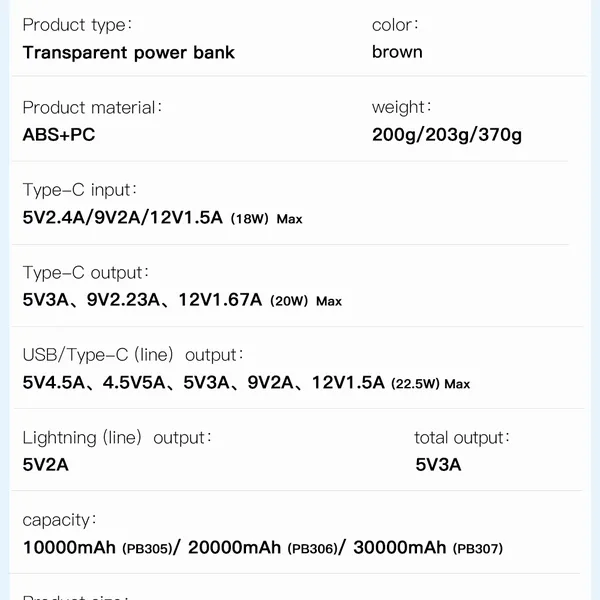Select the "ABS+PC" material value
Viewport: 600px width, 600px height.
[59, 135]
